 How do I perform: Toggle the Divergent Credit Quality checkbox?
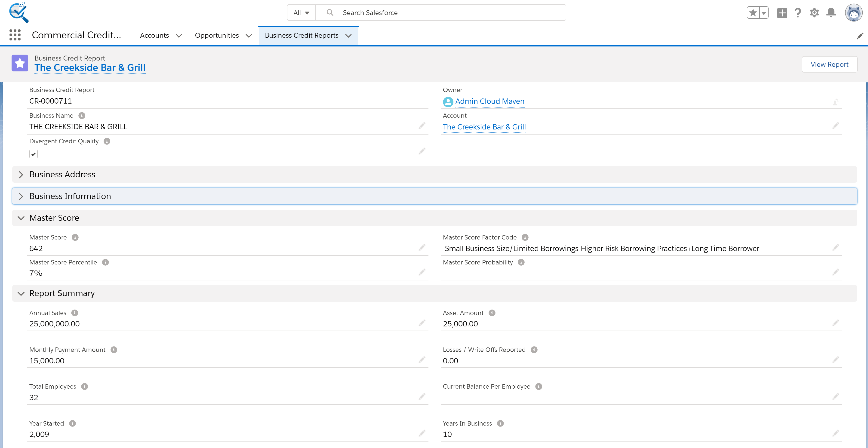[33, 154]
